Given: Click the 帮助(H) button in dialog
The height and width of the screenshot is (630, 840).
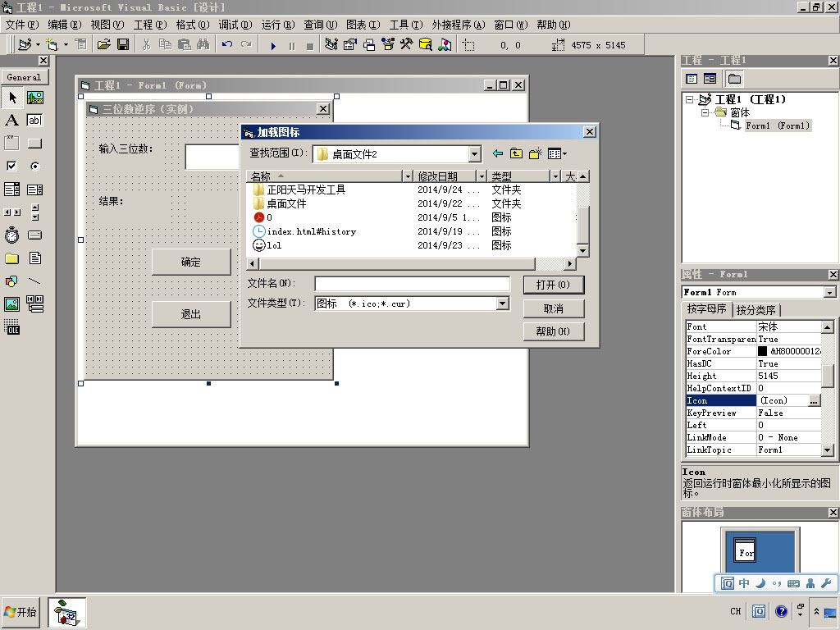Looking at the screenshot, I should 554,331.
